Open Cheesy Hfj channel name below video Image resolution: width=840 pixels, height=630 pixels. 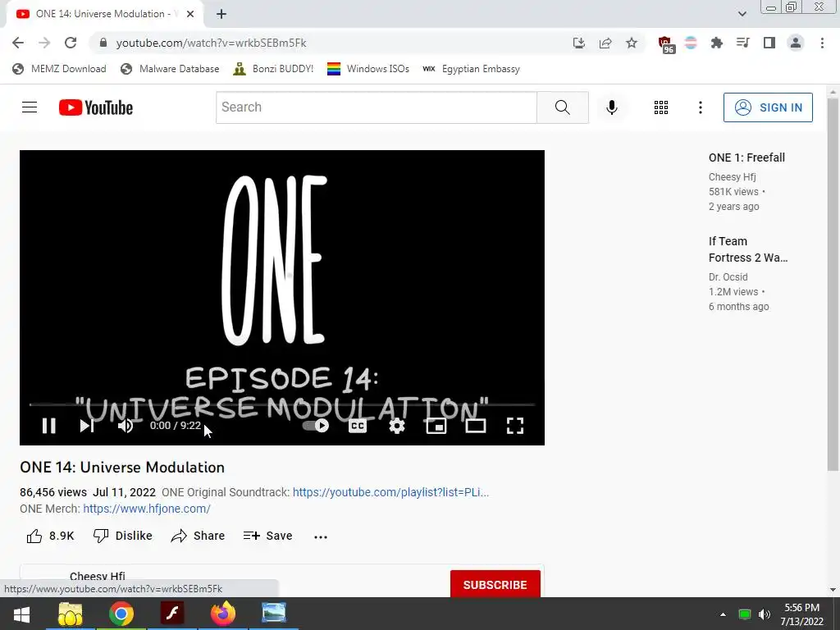(x=98, y=577)
